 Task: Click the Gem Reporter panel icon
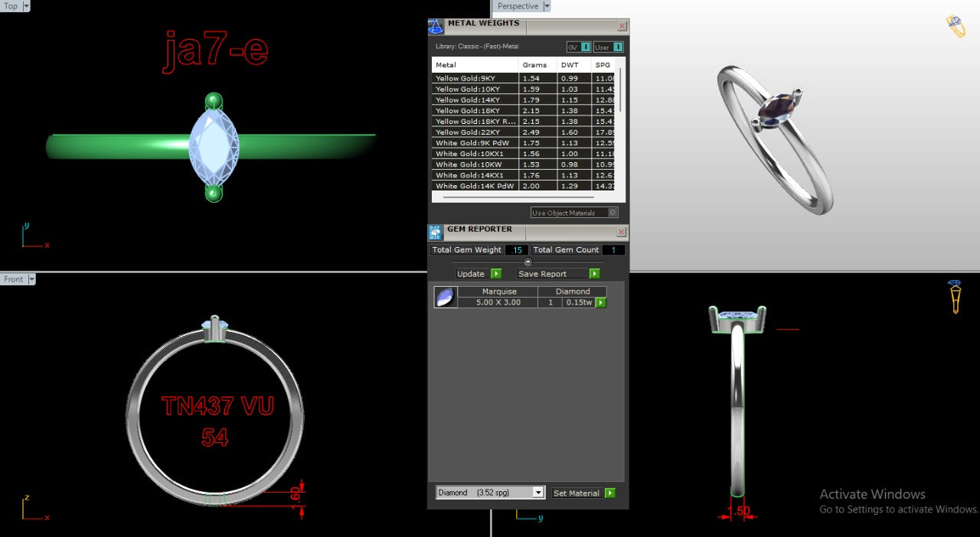[x=436, y=233]
